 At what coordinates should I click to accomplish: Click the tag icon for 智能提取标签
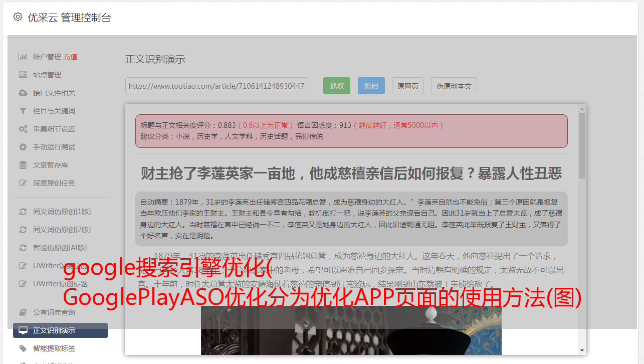(x=23, y=348)
